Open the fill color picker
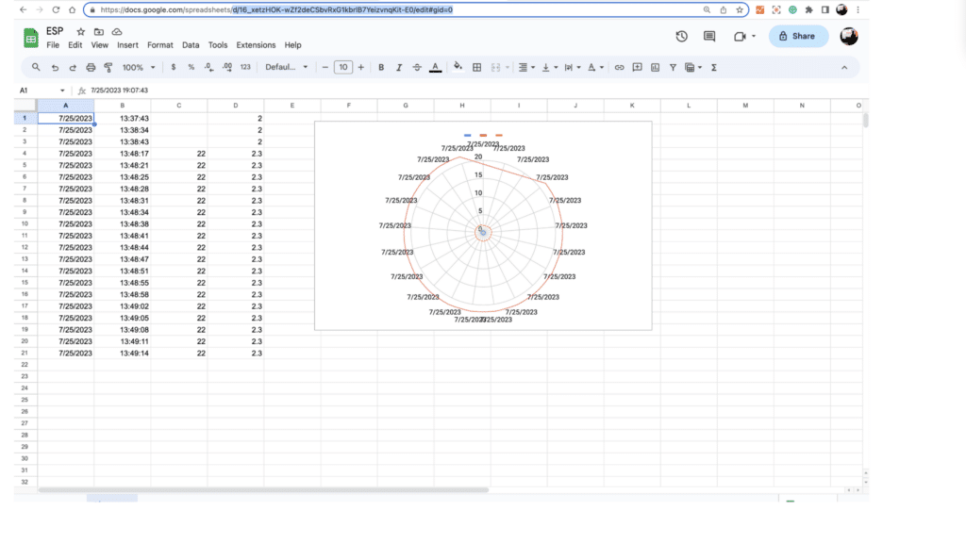 [458, 68]
